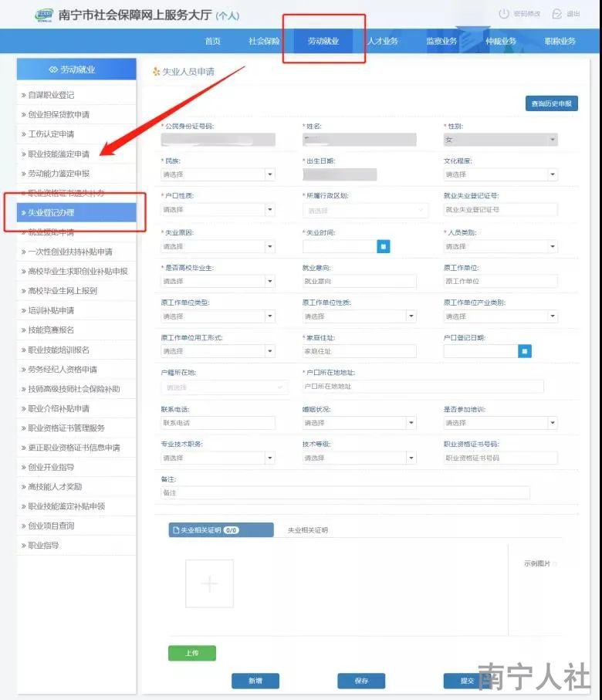
Task: Click the 保存 button
Action: tap(361, 681)
